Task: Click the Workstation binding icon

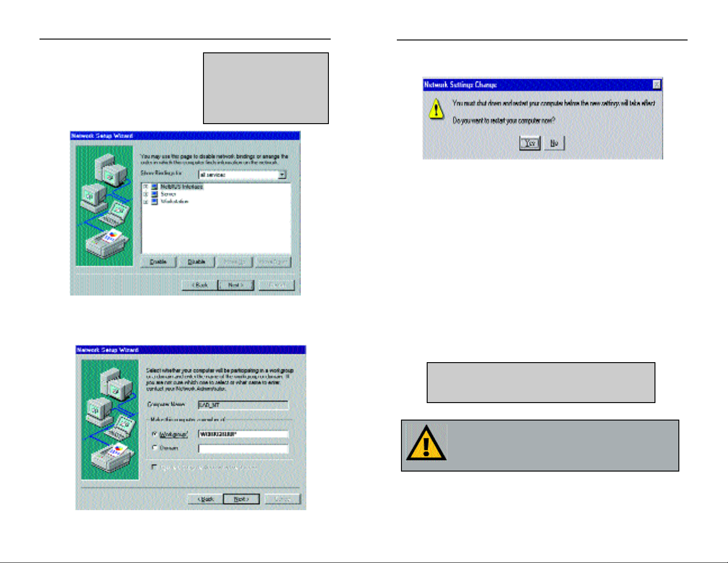Action: tap(155, 201)
